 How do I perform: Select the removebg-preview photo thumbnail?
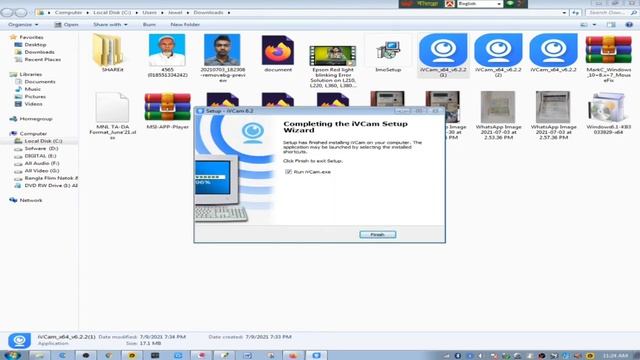click(x=222, y=50)
